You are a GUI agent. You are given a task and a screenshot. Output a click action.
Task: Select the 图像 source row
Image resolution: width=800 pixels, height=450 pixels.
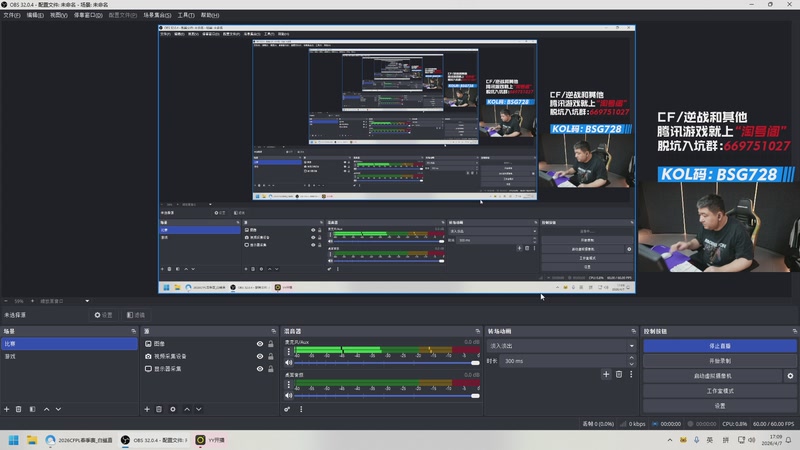pyautogui.click(x=209, y=344)
